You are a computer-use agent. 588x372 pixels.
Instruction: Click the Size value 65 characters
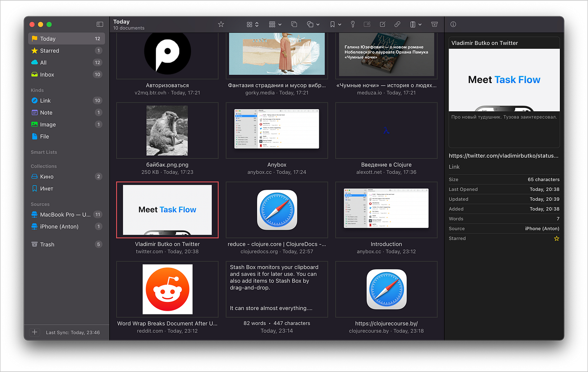(x=543, y=179)
